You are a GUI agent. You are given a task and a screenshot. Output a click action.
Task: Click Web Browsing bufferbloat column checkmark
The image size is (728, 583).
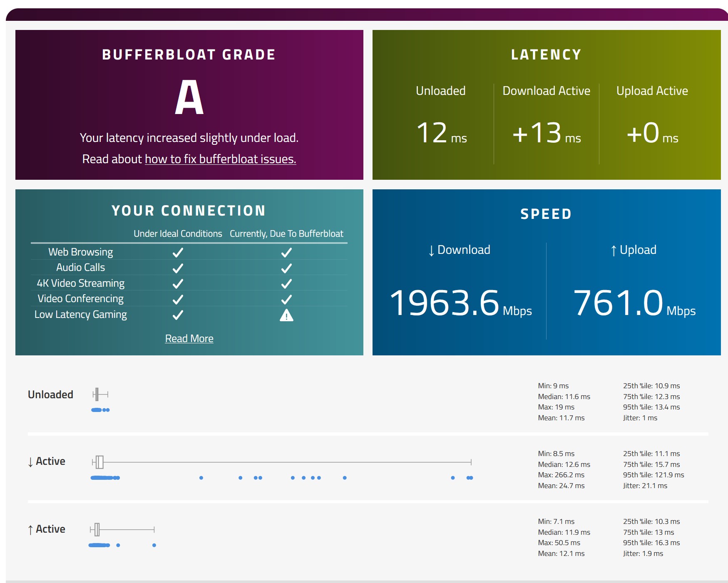click(x=286, y=253)
